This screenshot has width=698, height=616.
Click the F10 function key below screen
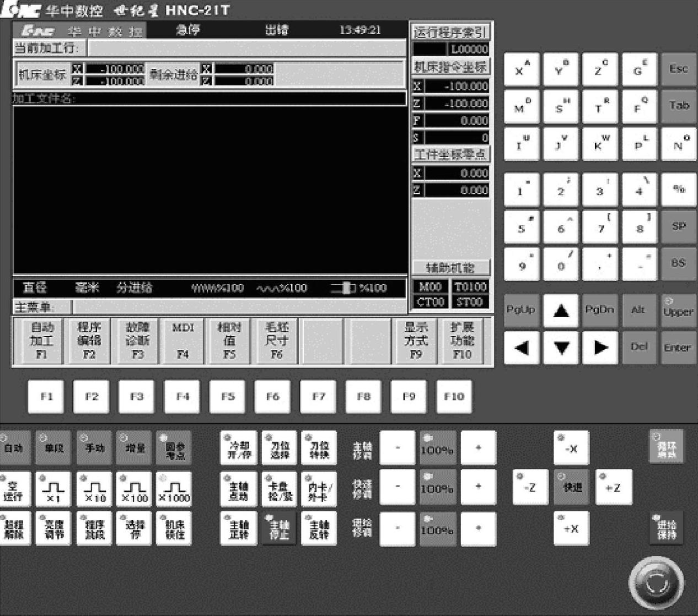[454, 396]
